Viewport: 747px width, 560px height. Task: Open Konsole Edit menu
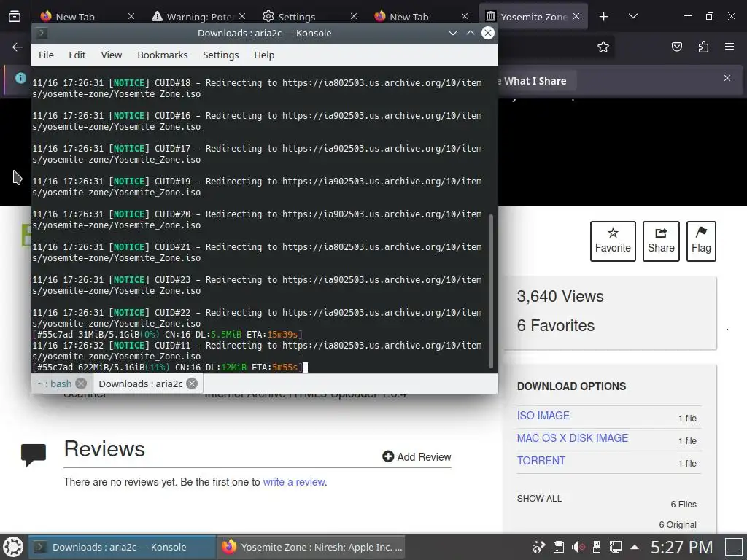coord(77,55)
